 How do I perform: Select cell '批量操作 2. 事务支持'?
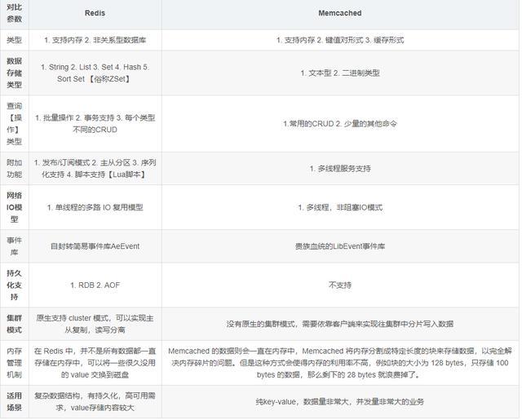coord(95,124)
